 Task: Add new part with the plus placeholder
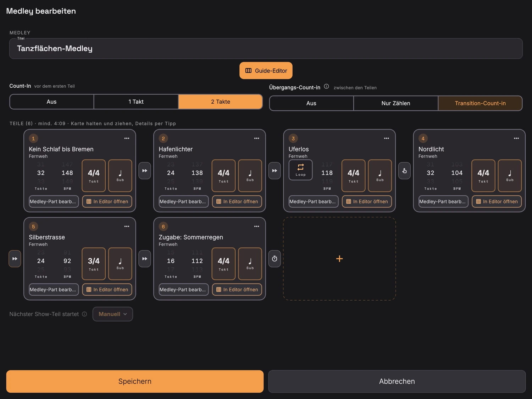(x=339, y=259)
